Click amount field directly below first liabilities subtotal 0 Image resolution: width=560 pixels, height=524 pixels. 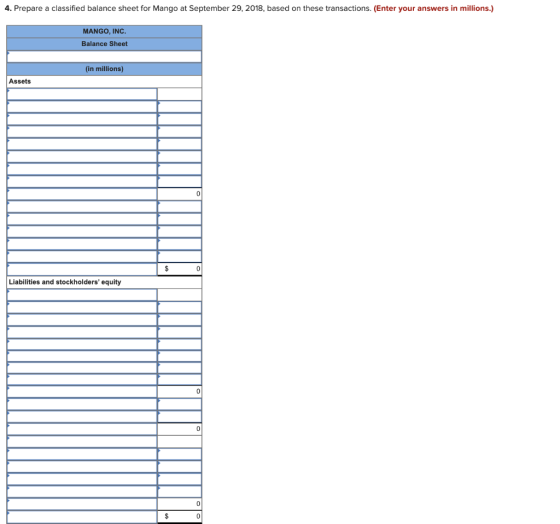click(179, 404)
